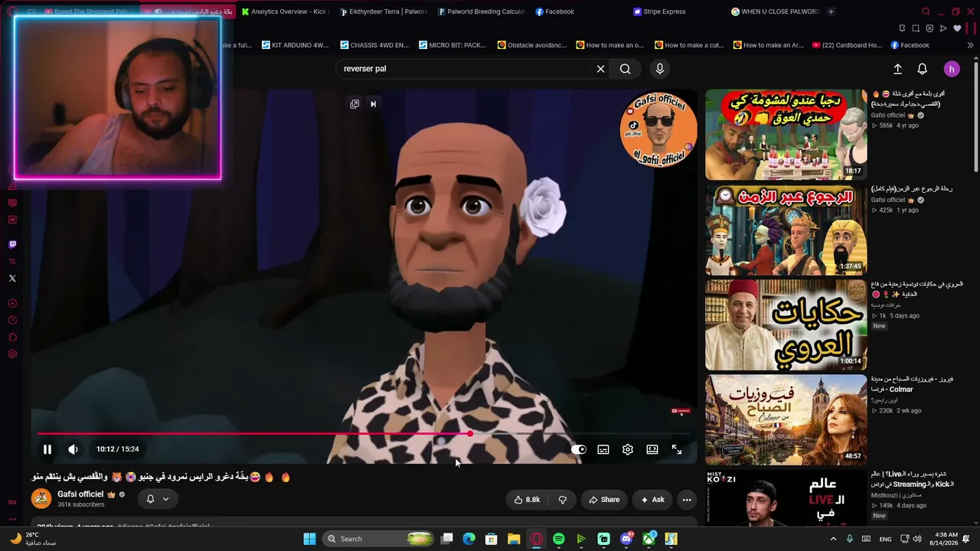
Task: Open the Twitch icon in Opera sidebar
Action: click(12, 245)
